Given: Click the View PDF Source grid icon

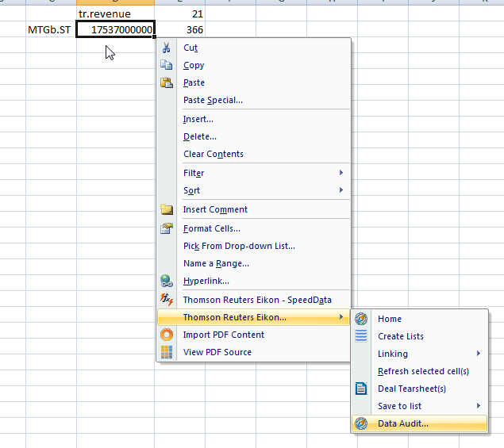Looking at the screenshot, I should pyautogui.click(x=167, y=352).
